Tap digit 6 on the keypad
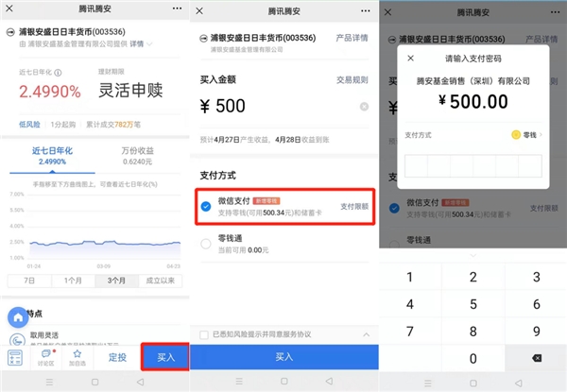The height and width of the screenshot is (392, 567). click(536, 304)
